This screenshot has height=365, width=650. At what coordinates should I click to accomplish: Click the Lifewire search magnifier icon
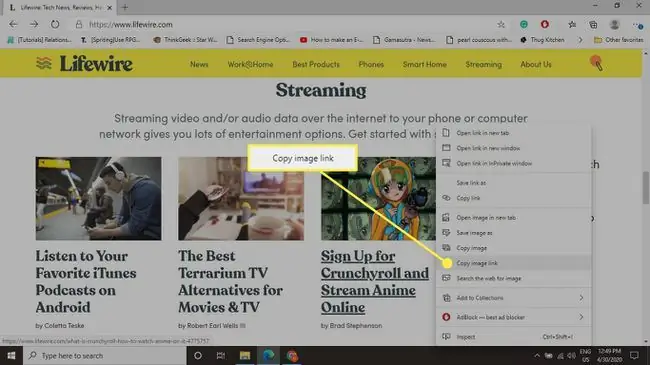(597, 63)
